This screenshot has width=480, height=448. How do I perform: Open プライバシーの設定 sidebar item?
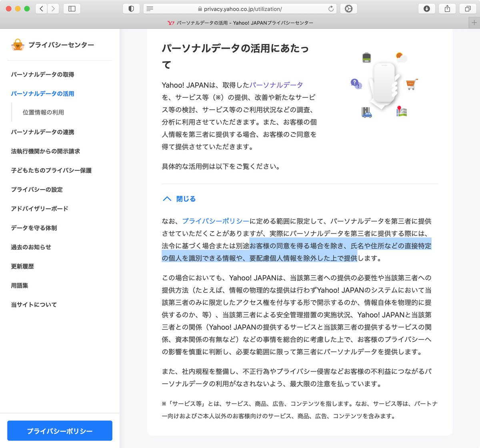click(x=37, y=190)
